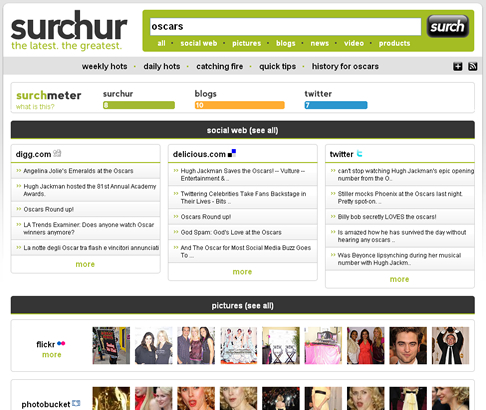This screenshot has width=486, height=410.
Task: Select the 'blogs' search filter
Action: [286, 43]
